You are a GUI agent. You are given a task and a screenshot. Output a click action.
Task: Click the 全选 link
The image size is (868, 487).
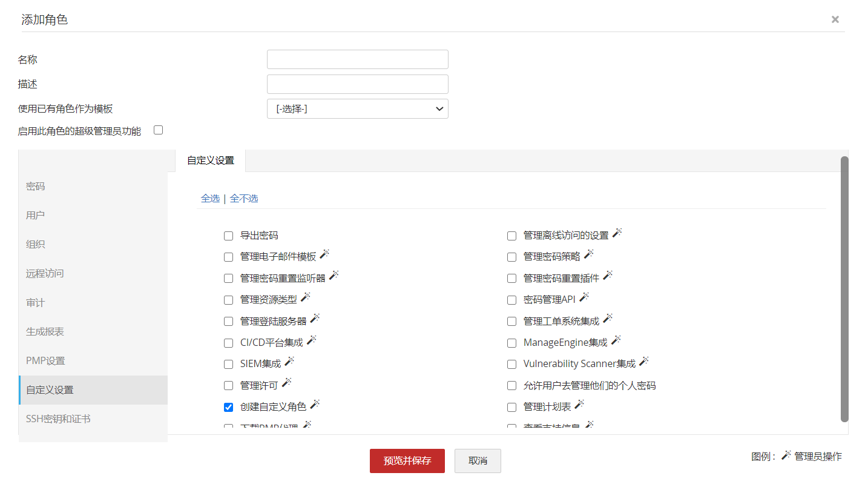click(x=210, y=199)
